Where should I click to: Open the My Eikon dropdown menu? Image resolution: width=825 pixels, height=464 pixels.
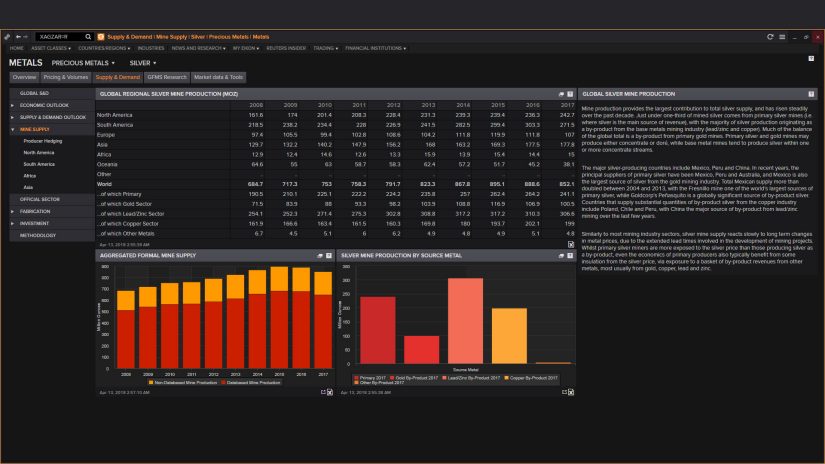point(246,48)
